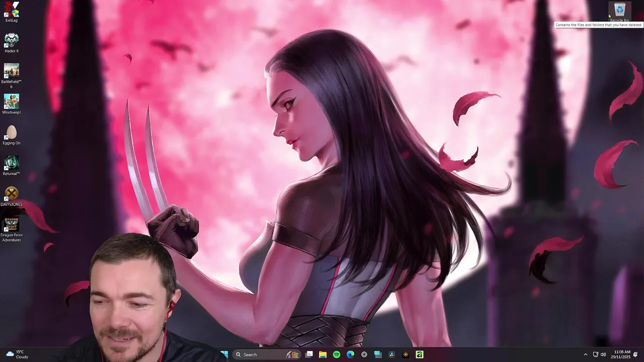Open the weather widget showing Cloudy
Image resolution: width=644 pixels, height=362 pixels.
17,354
